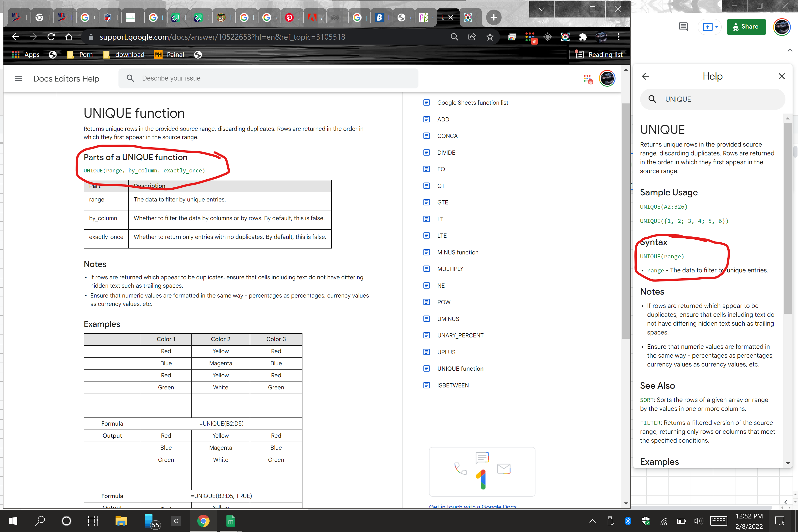The height and width of the screenshot is (532, 798).
Task: Open the Google Sheets function list link
Action: 472,102
